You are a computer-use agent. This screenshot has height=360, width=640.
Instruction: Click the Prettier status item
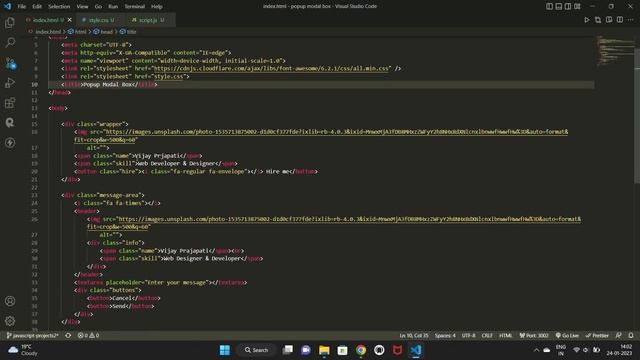point(597,336)
